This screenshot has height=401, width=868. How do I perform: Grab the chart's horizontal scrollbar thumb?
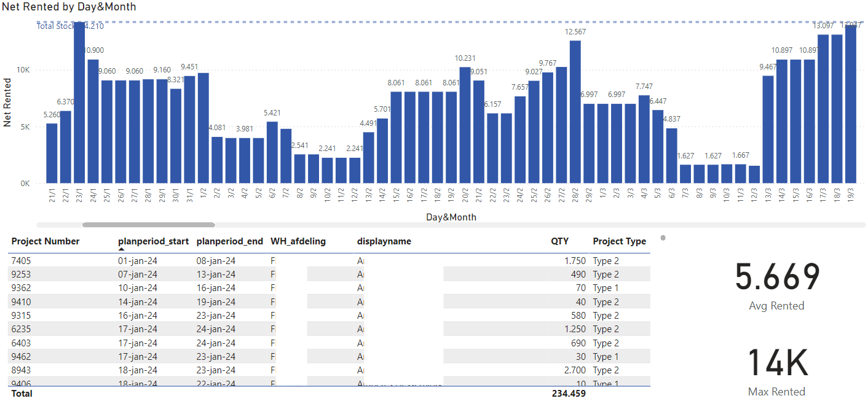pos(149,225)
